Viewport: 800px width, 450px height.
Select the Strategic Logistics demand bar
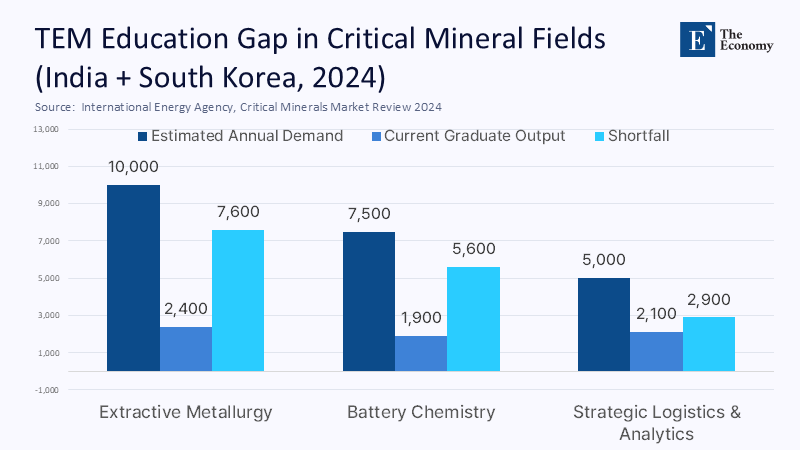tap(606, 325)
